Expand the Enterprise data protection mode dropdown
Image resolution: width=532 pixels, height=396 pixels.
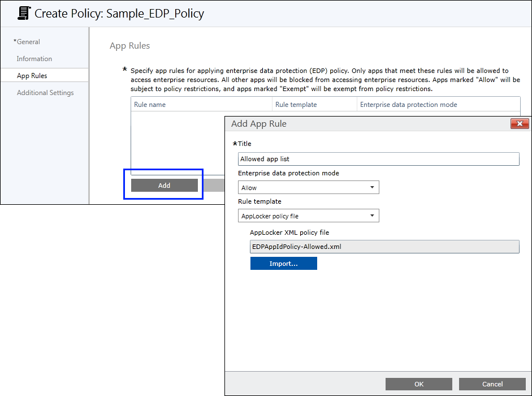click(x=308, y=188)
